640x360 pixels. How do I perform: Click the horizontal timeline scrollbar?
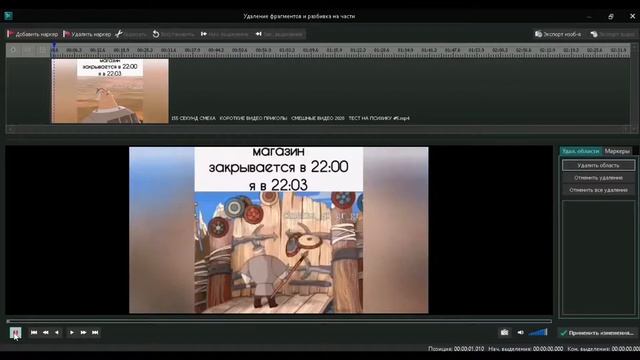click(x=318, y=129)
